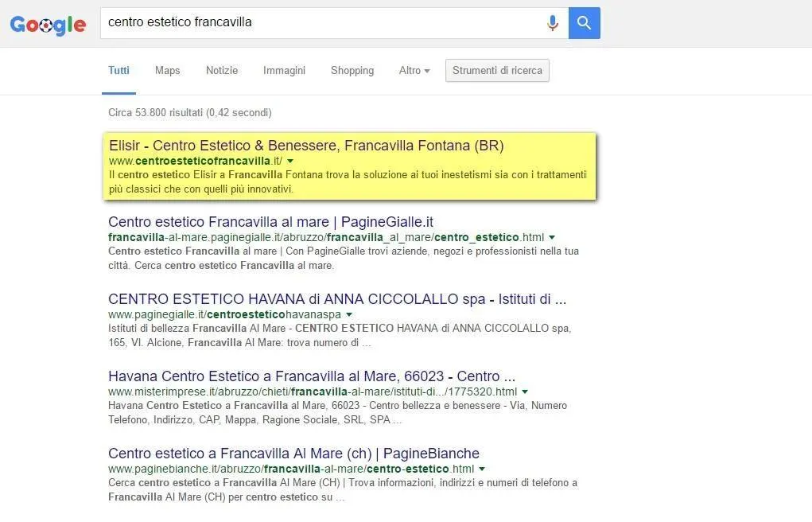This screenshot has width=812, height=522.
Task: Go to the Immagini tab
Action: point(284,71)
